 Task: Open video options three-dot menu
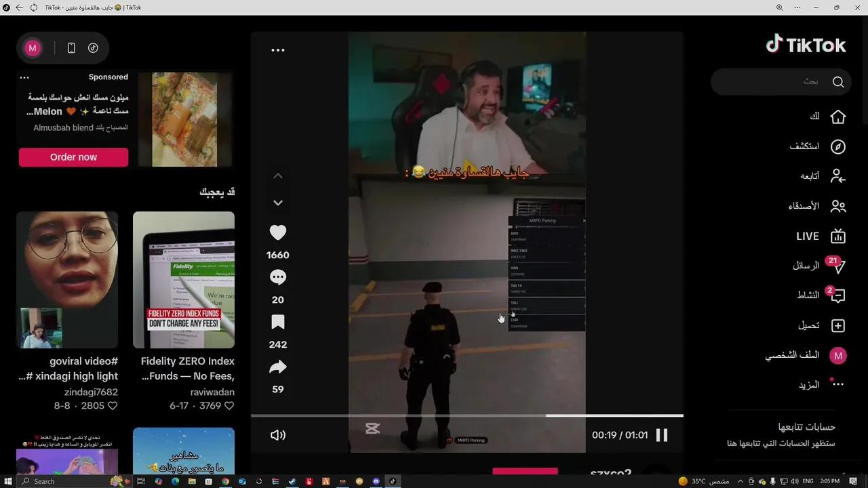click(278, 50)
